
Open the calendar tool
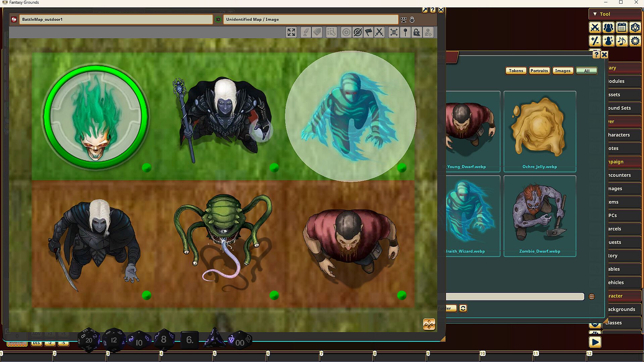(622, 28)
